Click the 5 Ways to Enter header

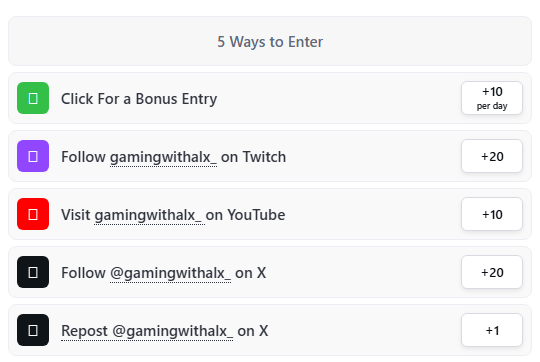tap(270, 41)
